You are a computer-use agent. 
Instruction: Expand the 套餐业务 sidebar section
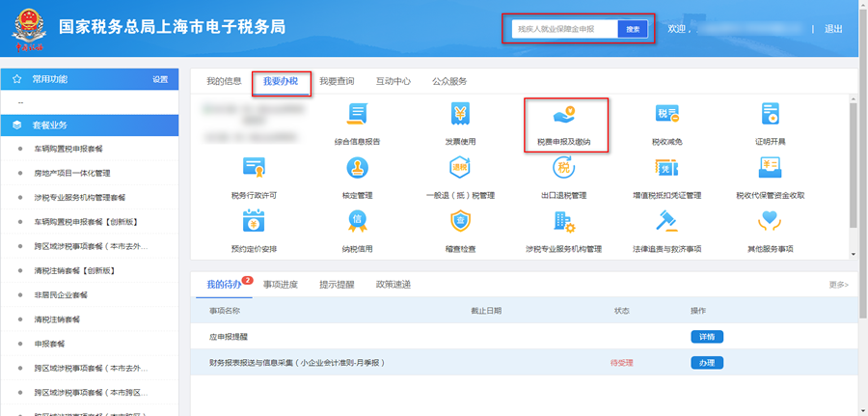(89, 125)
